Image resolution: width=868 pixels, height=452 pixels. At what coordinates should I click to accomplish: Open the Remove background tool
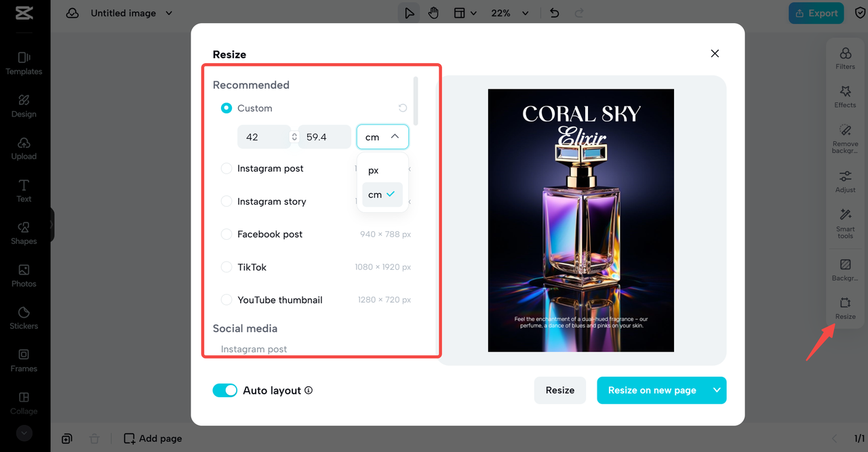(845, 138)
